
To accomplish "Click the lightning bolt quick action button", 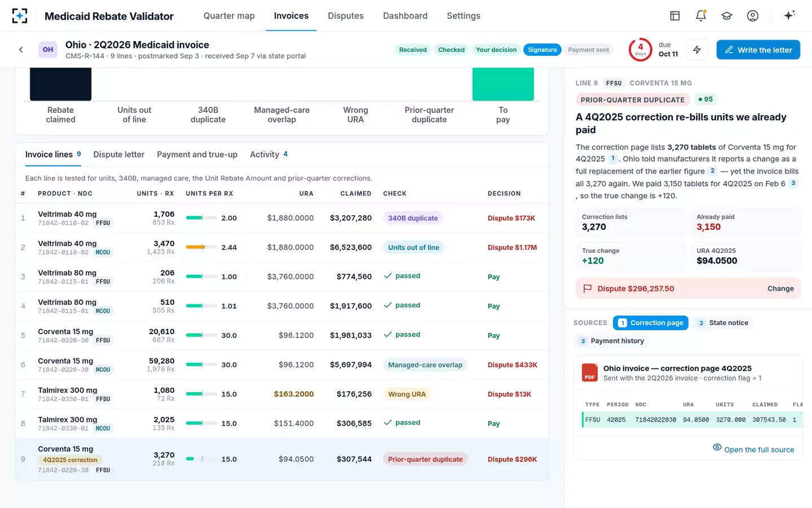I will tap(697, 50).
